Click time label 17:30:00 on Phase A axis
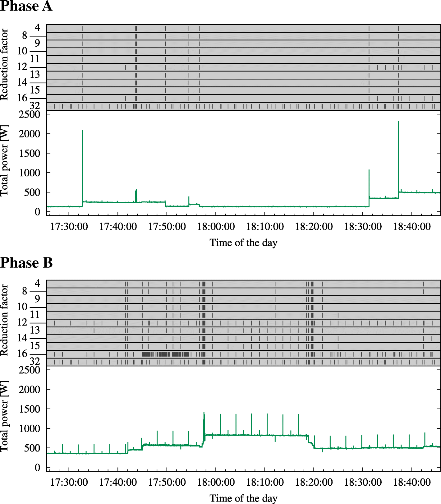Screen dimensions: 441x504 (x=69, y=226)
